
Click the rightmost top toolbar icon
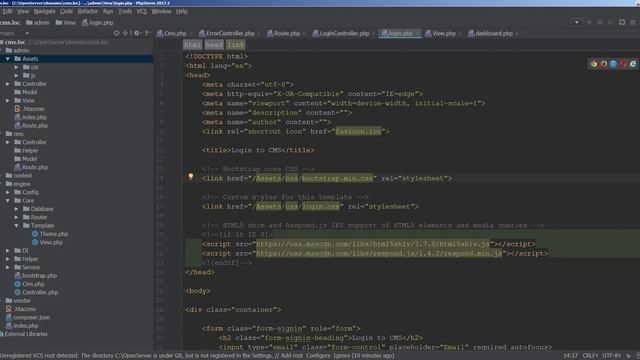[633, 22]
